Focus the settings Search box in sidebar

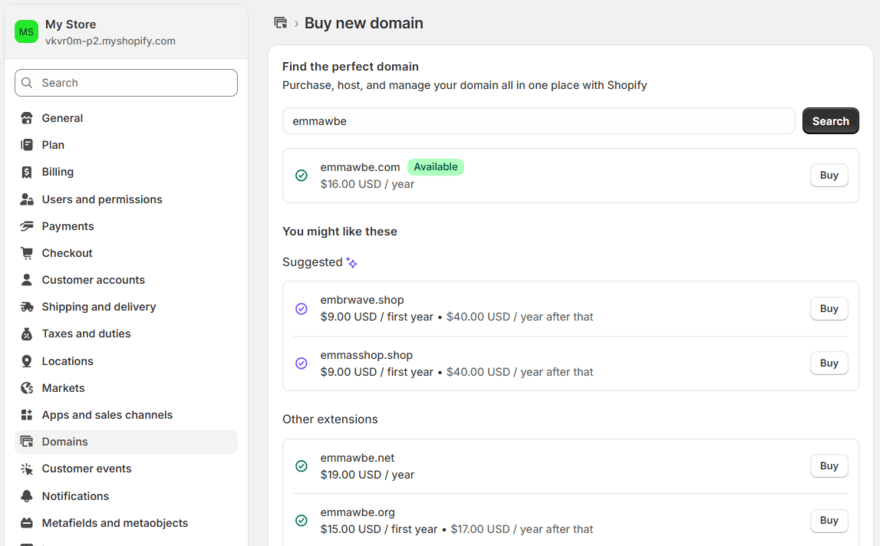126,83
